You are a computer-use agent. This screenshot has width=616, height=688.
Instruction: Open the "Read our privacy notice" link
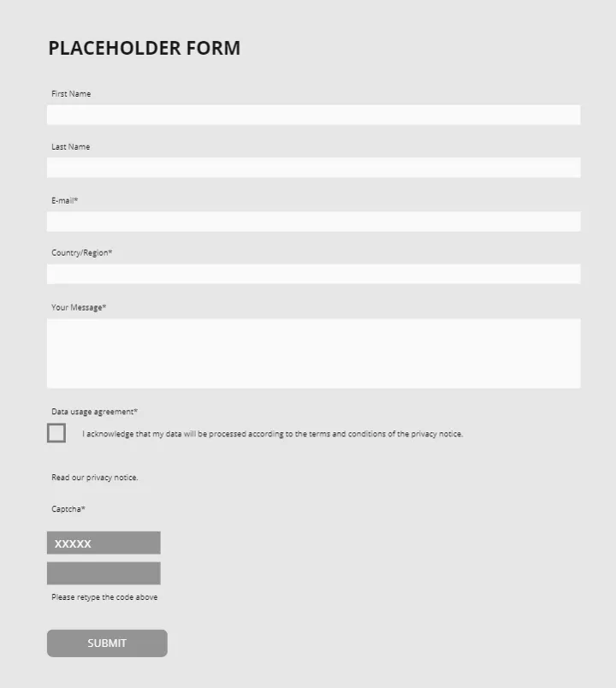click(x=94, y=477)
